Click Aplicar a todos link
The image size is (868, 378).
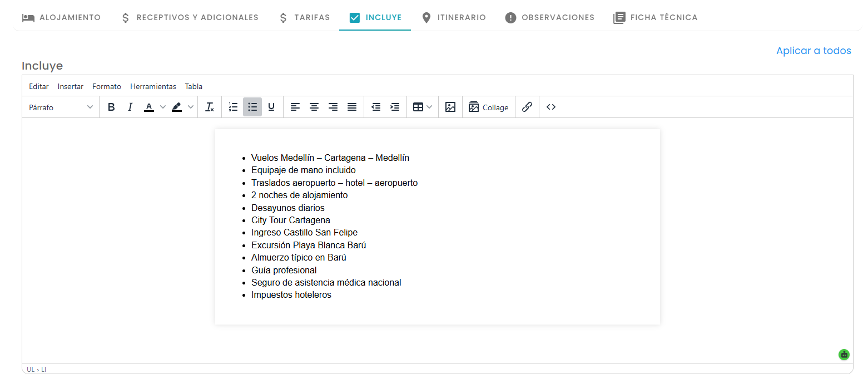pos(814,51)
